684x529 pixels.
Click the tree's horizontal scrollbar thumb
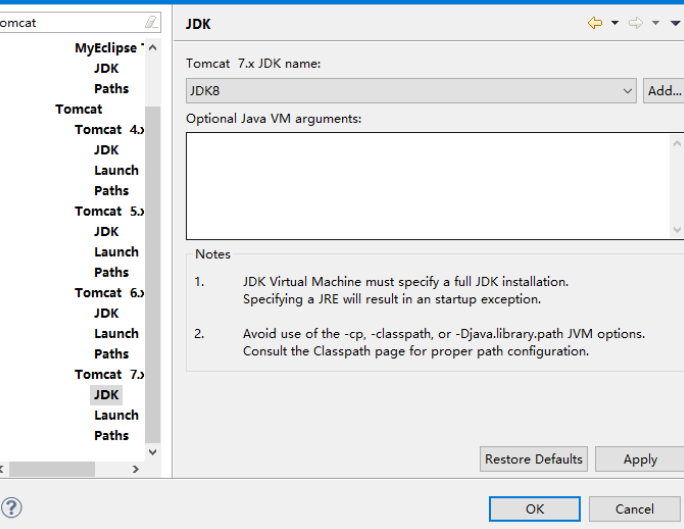pyautogui.click(x=52, y=469)
